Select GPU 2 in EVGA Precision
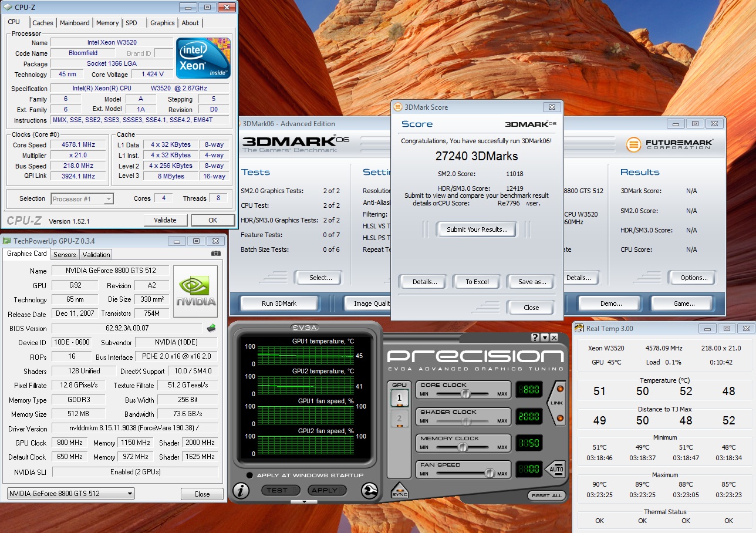The width and height of the screenshot is (756, 533). point(399,419)
